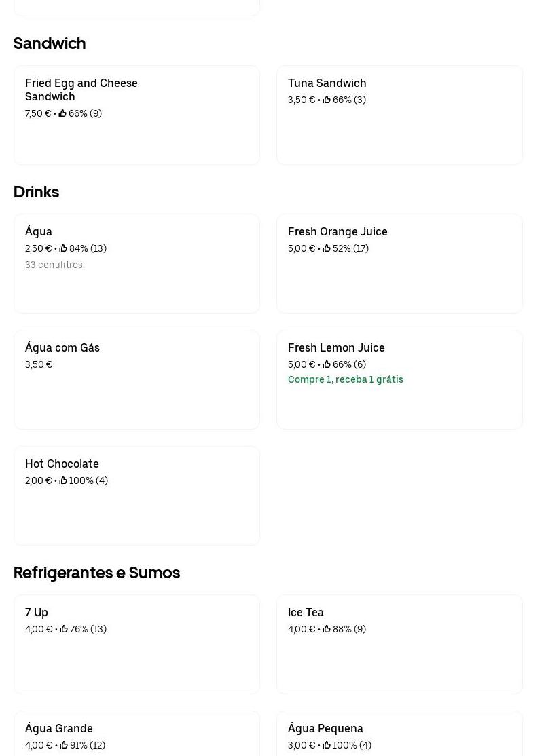Open the 7 Up item card
The image size is (546, 756).
tap(136, 645)
